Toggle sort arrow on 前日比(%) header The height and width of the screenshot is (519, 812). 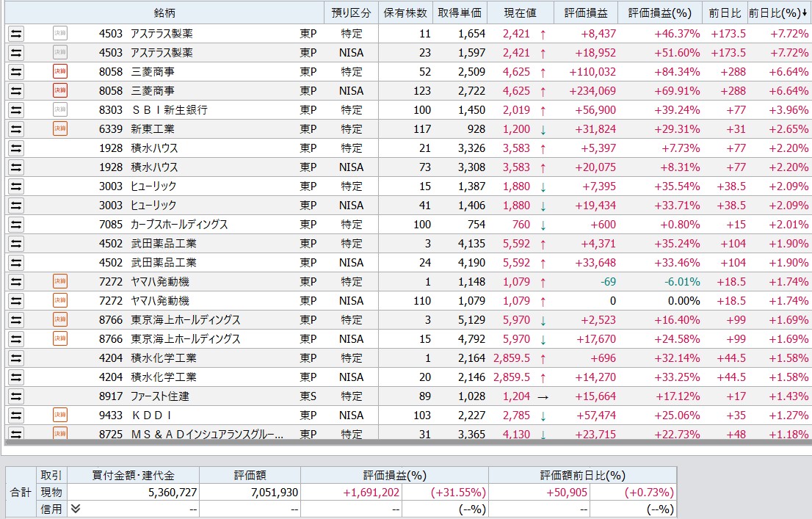(804, 13)
